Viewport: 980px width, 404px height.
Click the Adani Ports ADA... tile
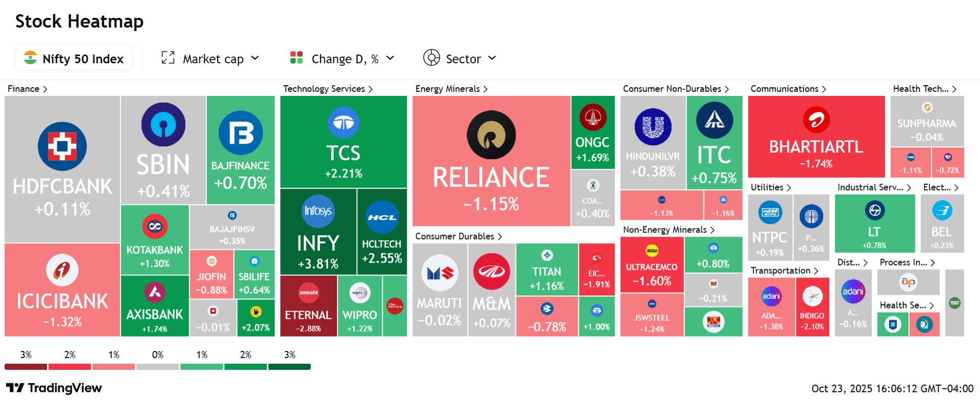coord(771,307)
